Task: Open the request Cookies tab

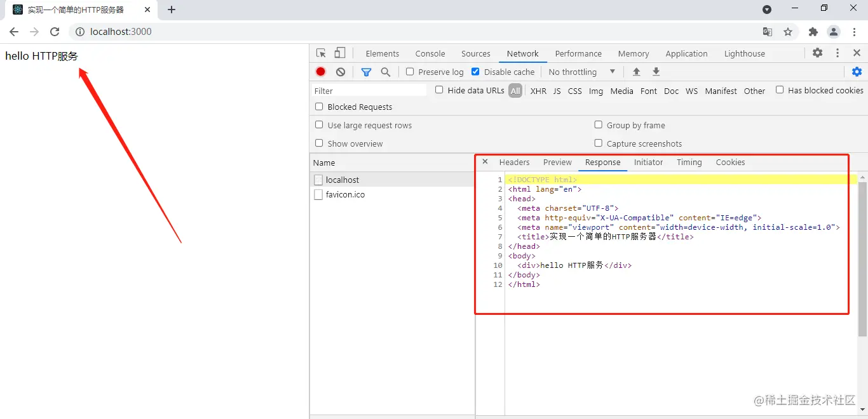Action: click(730, 163)
